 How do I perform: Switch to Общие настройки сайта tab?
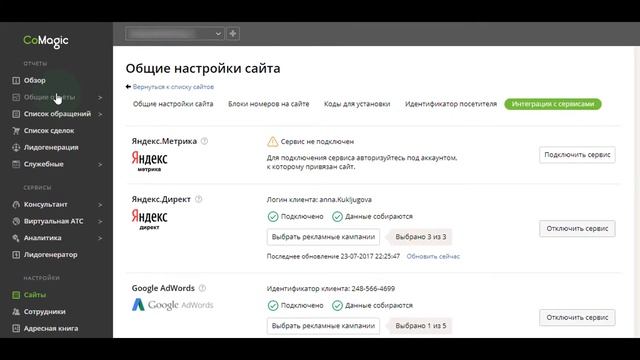tap(173, 104)
